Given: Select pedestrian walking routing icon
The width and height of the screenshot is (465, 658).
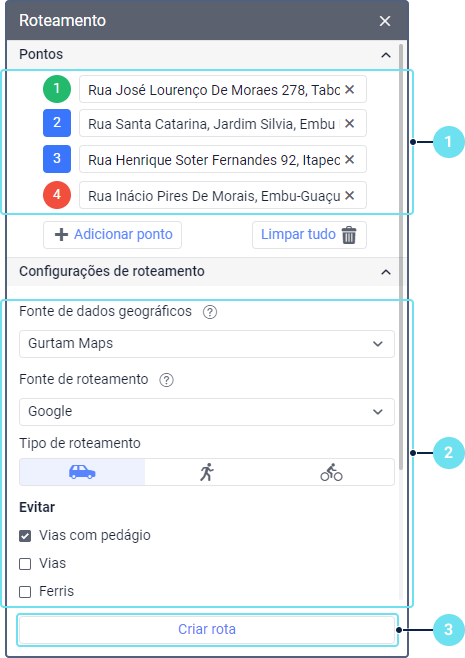Looking at the screenshot, I should pos(206,472).
